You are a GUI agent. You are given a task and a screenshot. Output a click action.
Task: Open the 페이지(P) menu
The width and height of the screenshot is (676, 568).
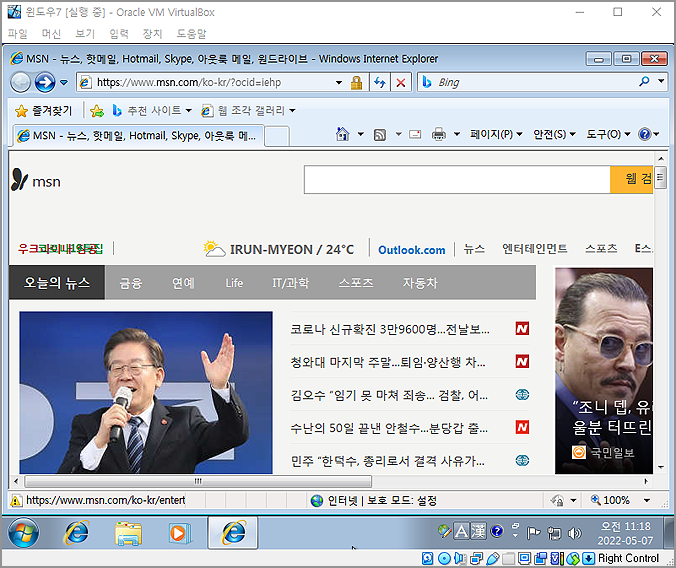pyautogui.click(x=496, y=135)
